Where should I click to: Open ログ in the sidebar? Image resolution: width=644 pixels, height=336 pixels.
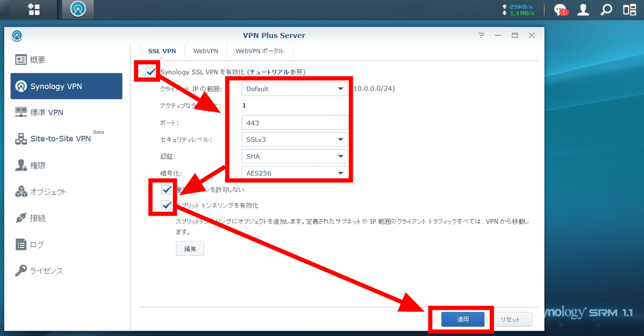(67, 244)
